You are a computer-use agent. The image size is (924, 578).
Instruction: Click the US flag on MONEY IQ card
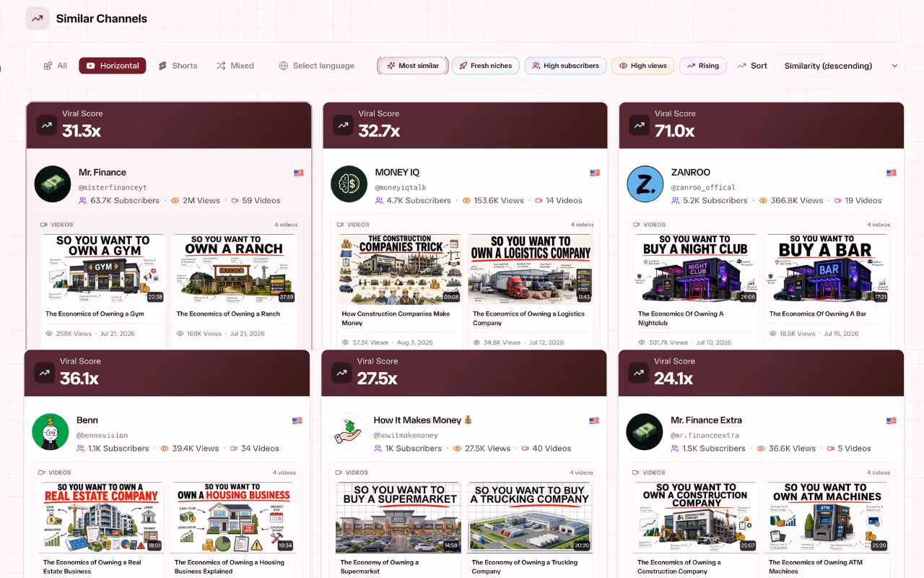click(595, 173)
